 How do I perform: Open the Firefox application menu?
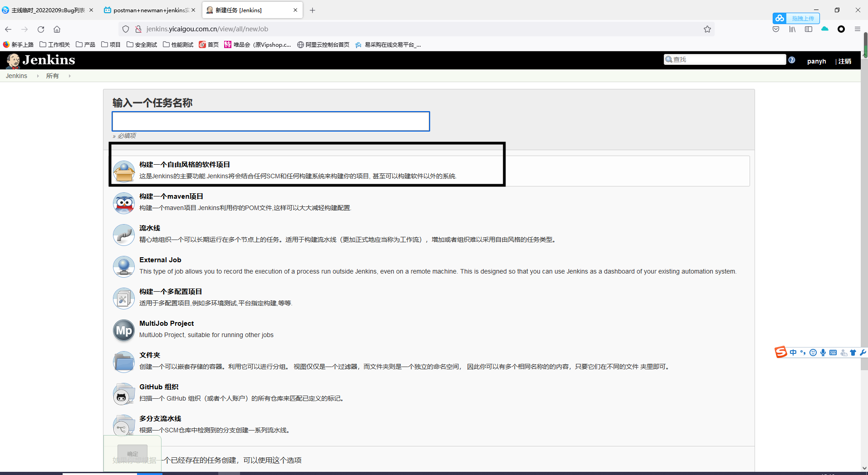click(857, 29)
